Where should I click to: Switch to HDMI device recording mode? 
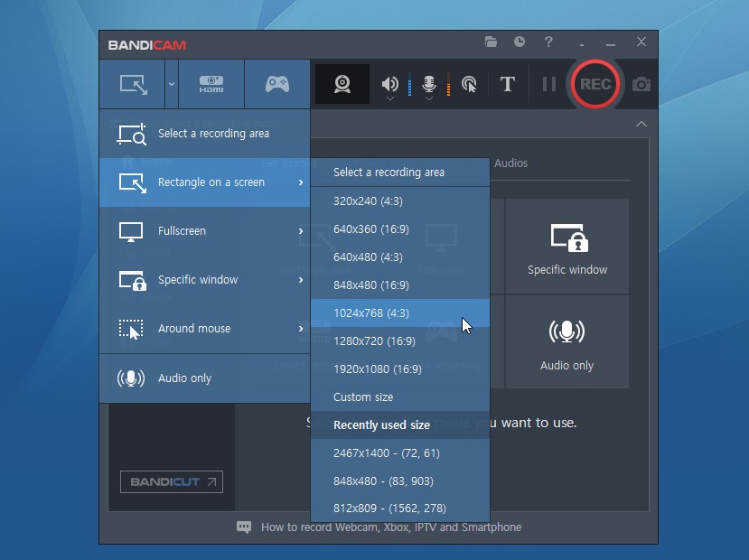coord(211,85)
